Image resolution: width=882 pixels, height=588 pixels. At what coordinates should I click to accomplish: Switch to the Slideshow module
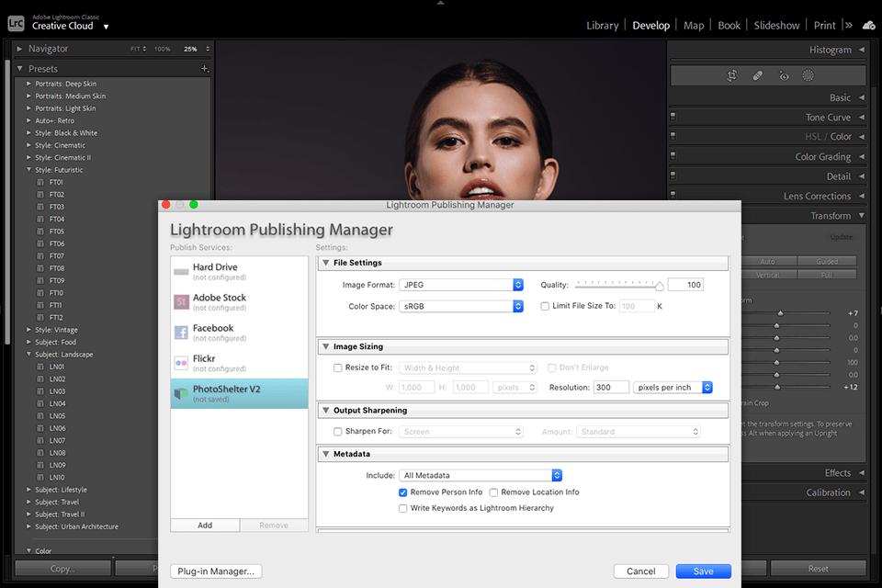point(776,26)
